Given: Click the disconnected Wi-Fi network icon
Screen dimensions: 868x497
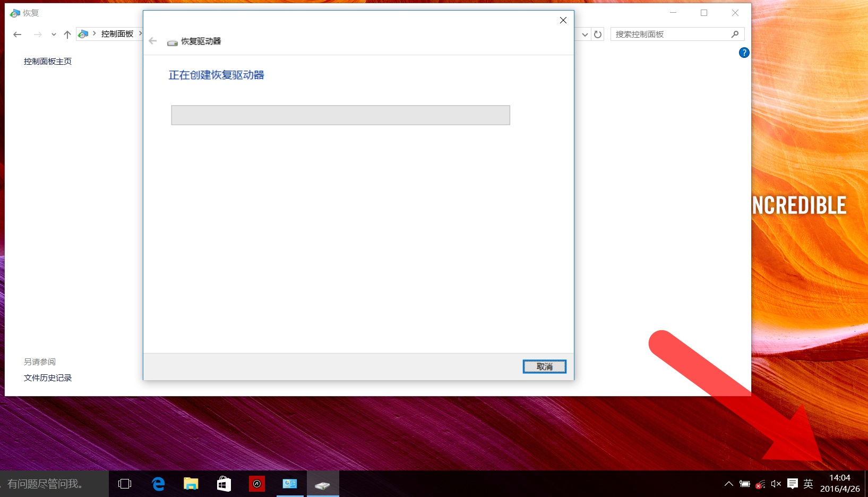Looking at the screenshot, I should pos(760,484).
